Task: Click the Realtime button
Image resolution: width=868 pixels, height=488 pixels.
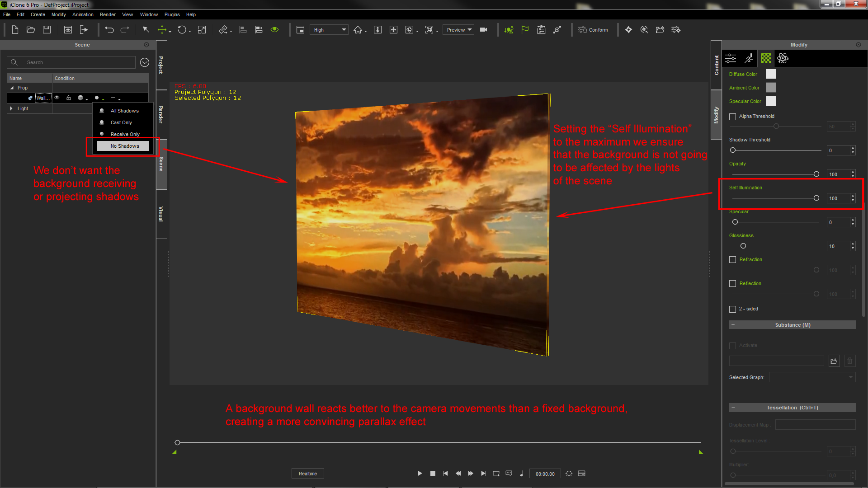Action: [308, 474]
